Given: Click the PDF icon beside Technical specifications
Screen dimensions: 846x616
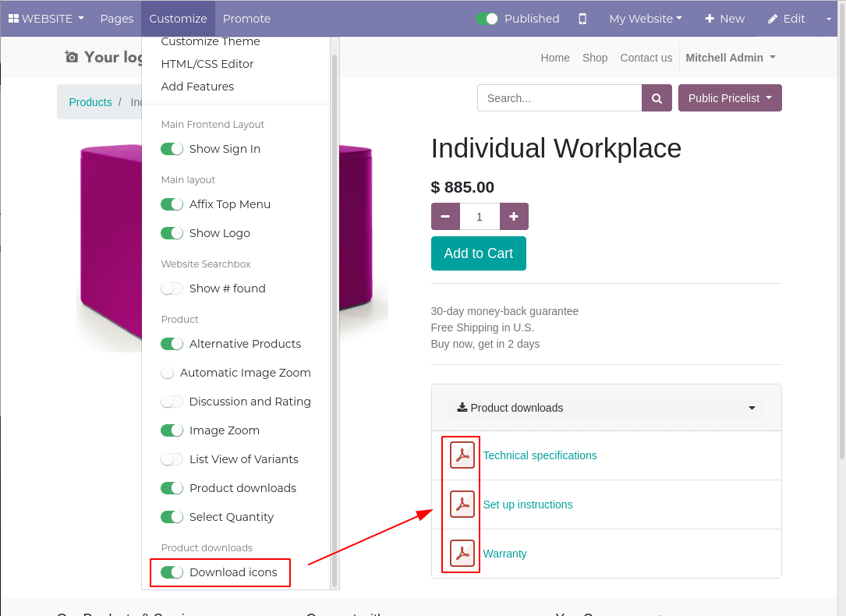Looking at the screenshot, I should point(462,455).
